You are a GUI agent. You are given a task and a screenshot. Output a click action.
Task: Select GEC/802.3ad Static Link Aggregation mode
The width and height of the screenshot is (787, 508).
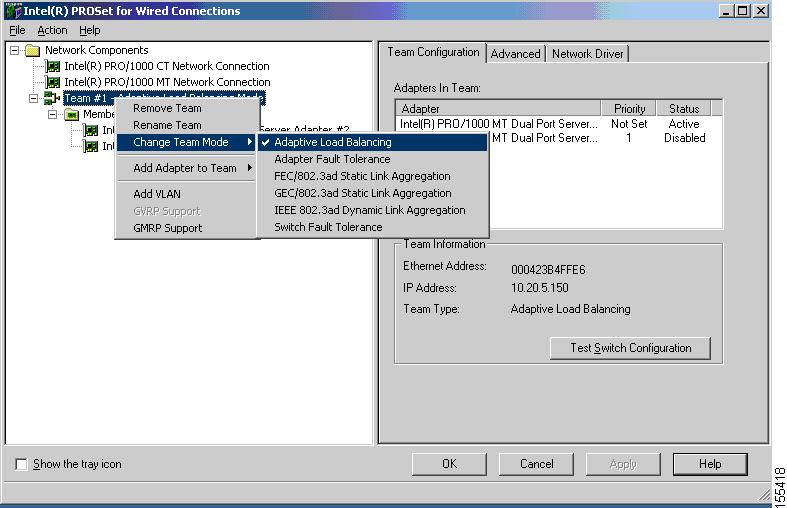coord(373,194)
